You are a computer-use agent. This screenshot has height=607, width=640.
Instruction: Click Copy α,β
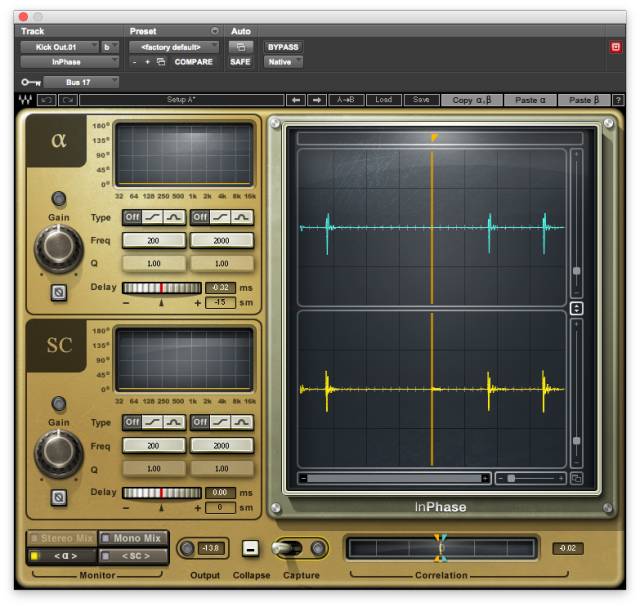pyautogui.click(x=472, y=100)
